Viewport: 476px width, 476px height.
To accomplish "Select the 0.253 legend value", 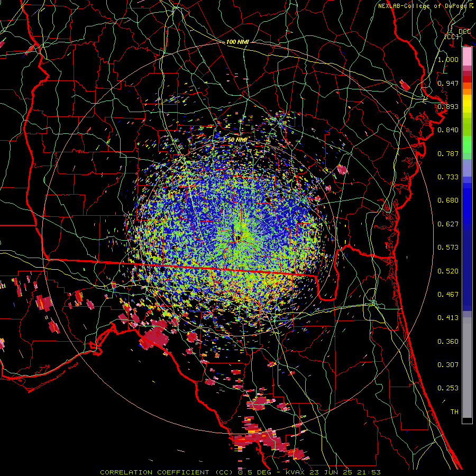I will click(x=448, y=388).
